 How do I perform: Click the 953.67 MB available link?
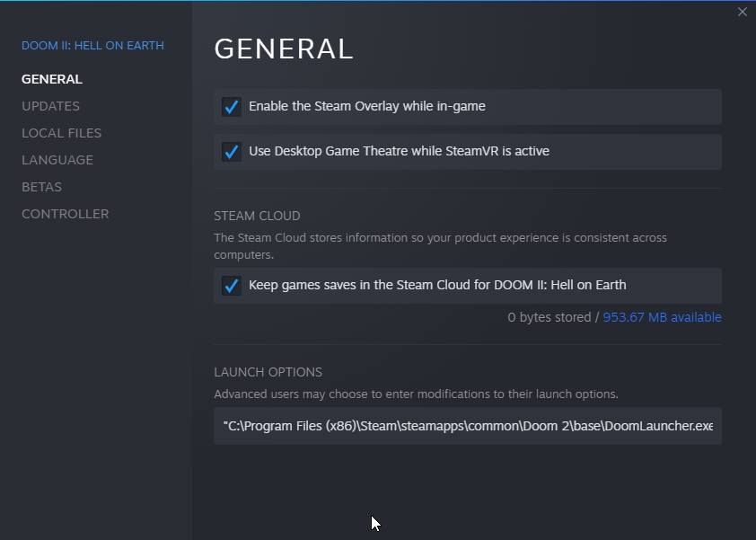point(662,317)
